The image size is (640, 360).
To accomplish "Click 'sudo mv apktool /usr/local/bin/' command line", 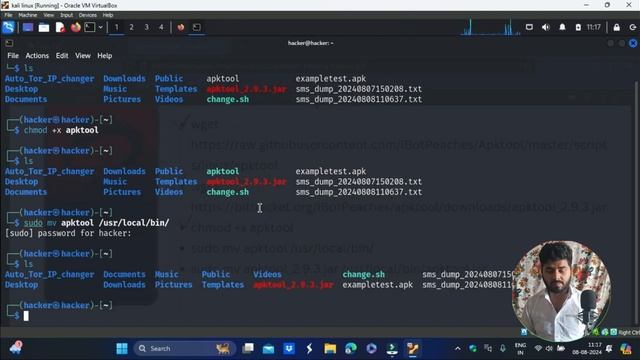I will [x=97, y=223].
